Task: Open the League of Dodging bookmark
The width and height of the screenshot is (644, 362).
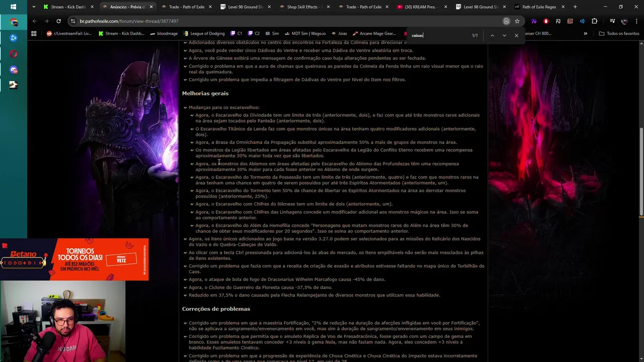Action: (204, 34)
